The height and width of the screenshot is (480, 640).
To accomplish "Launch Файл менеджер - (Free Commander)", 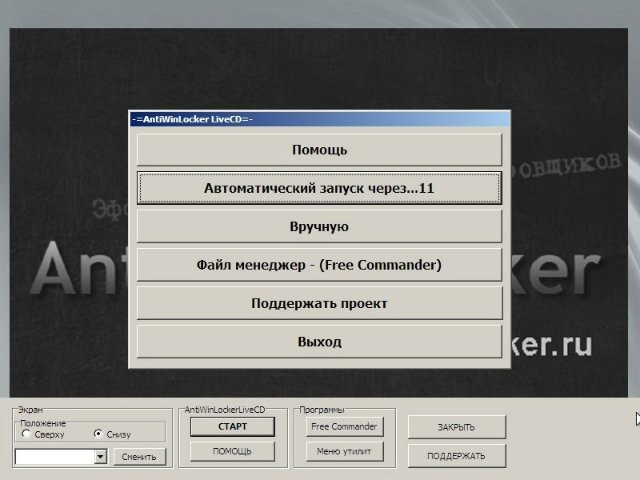I will pos(319,265).
